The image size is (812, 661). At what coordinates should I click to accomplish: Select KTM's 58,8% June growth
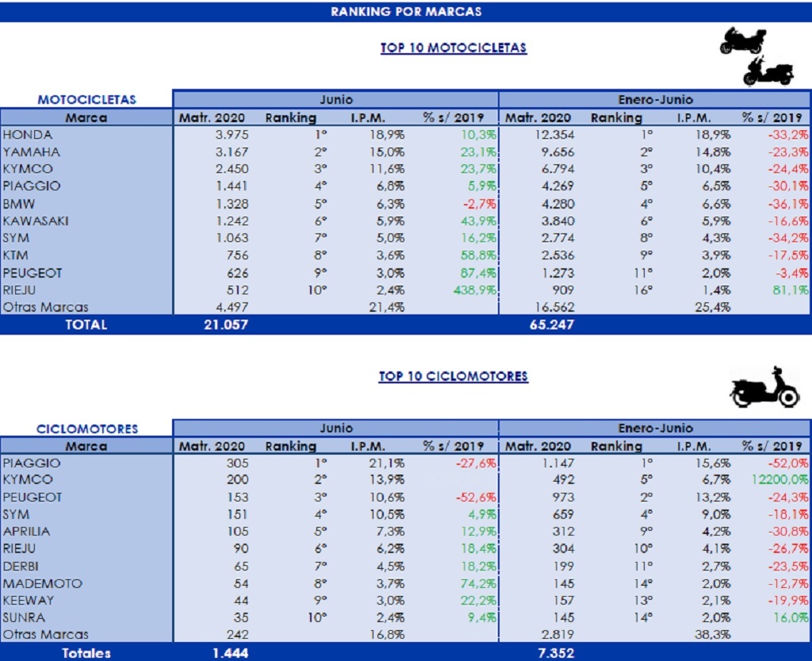(x=478, y=256)
